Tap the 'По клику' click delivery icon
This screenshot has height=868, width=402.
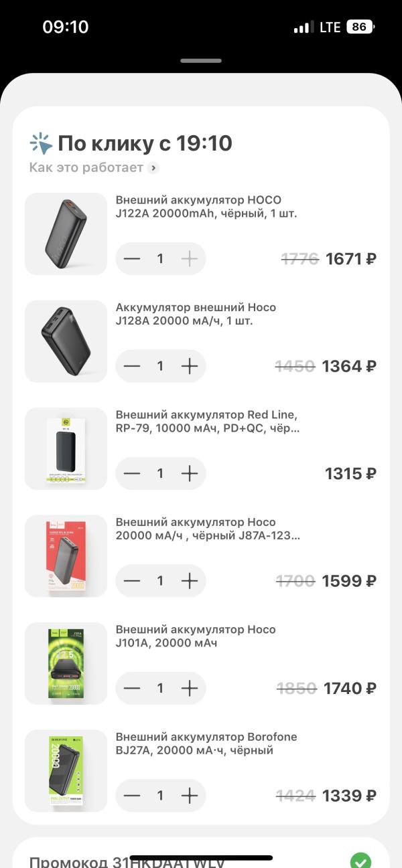point(41,144)
